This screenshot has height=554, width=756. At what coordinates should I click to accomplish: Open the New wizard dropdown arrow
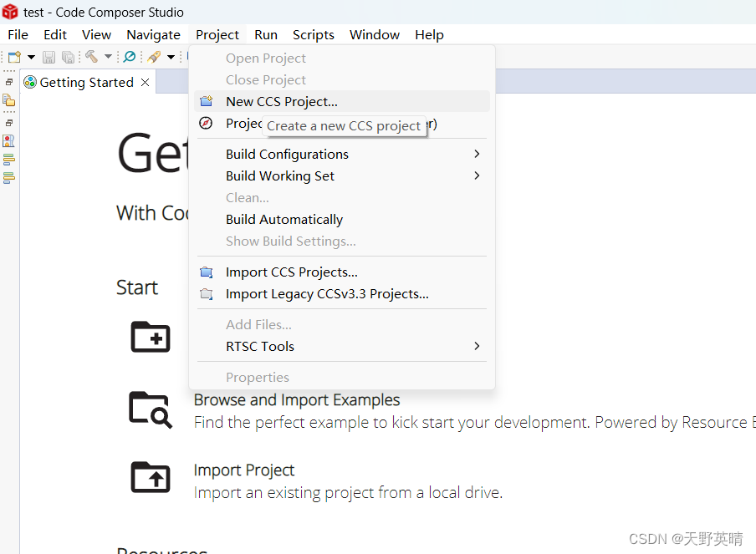(31, 58)
